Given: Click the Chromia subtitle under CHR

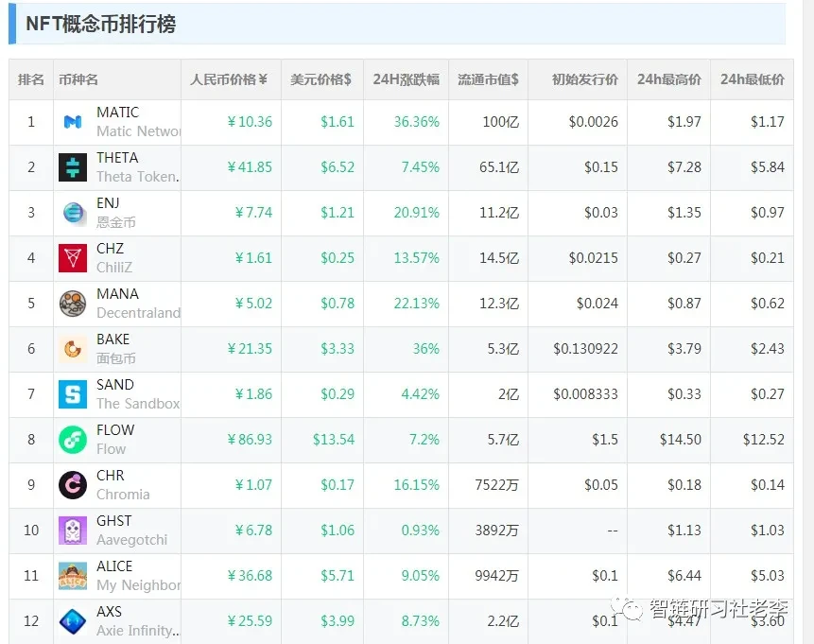Looking at the screenshot, I should (x=123, y=495).
